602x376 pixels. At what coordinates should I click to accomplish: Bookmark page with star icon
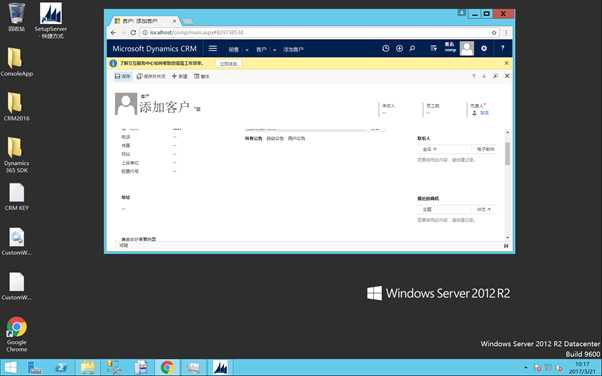[494, 33]
